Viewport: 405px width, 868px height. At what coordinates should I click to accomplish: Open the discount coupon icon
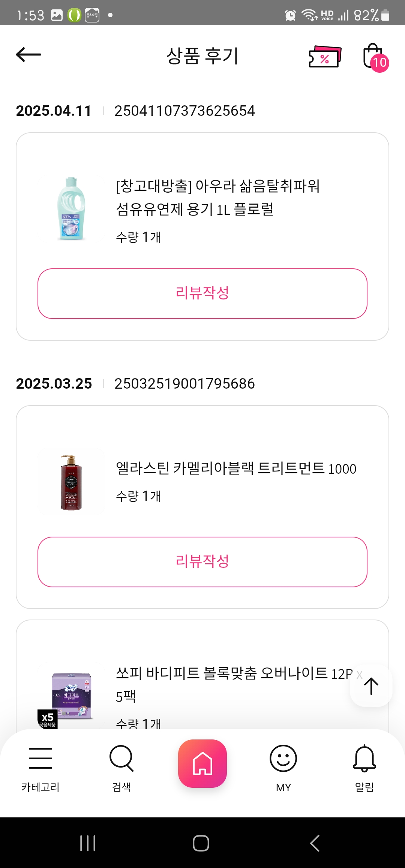tap(325, 57)
